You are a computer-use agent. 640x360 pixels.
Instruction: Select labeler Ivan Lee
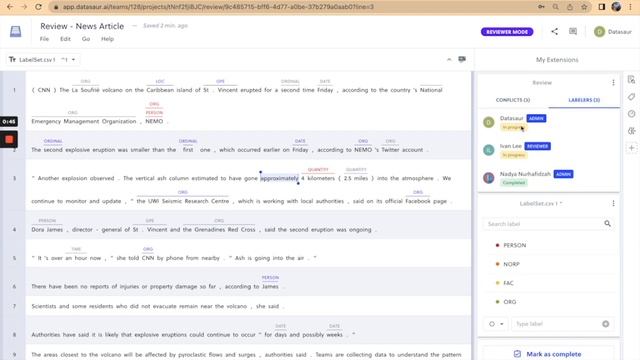[x=549, y=150]
